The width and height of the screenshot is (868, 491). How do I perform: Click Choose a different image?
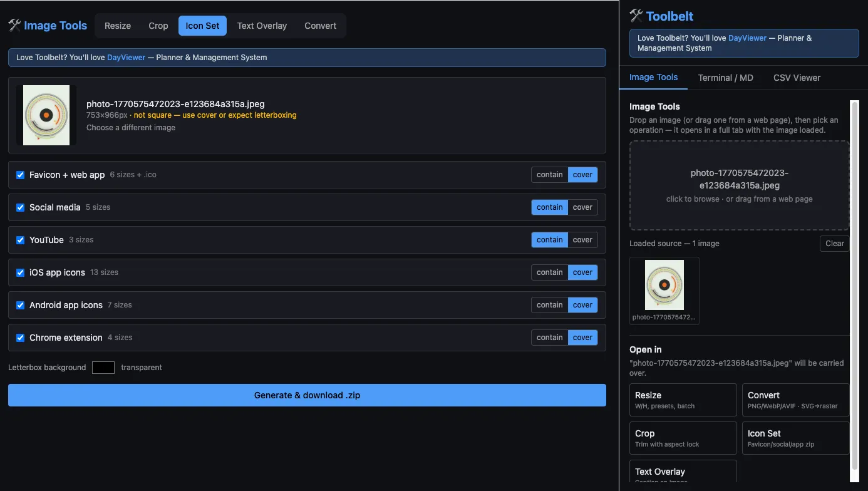point(131,128)
